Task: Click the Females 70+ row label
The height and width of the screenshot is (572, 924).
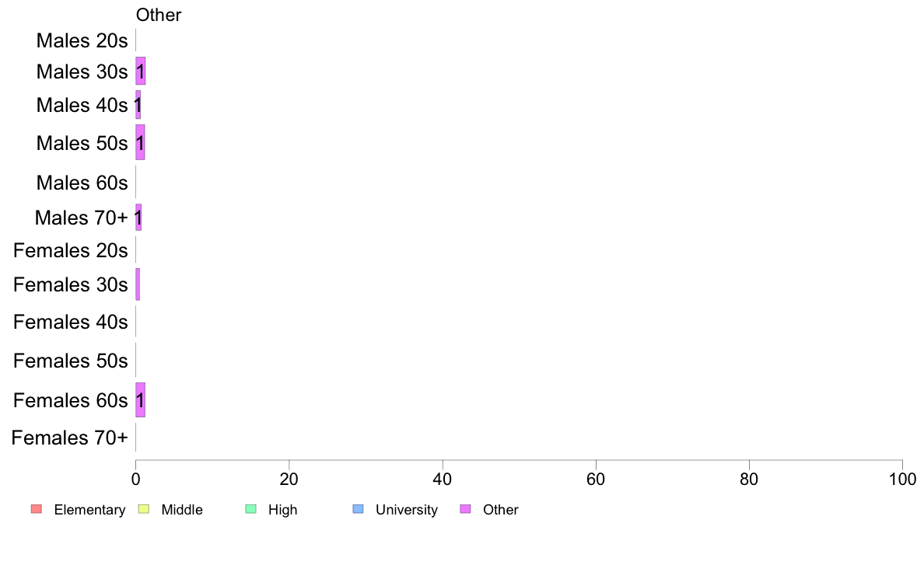Action: click(x=69, y=438)
